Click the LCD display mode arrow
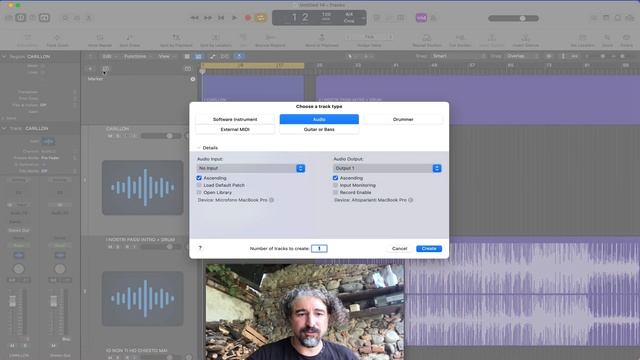The image size is (640, 360). (x=363, y=18)
